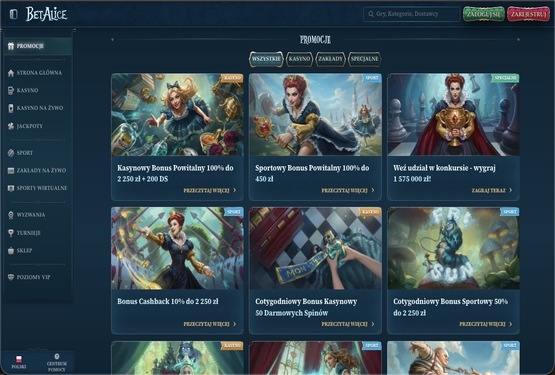Screen dimensions: 555x375
Task: Read more about Sportowy Bonus Powitalny
Action: click(348, 191)
